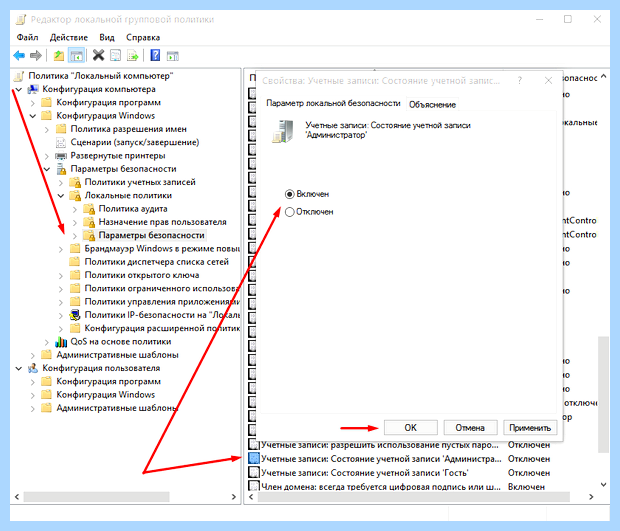Click the server icon in properties dialog
Screen dimensions: 620x531
283,131
